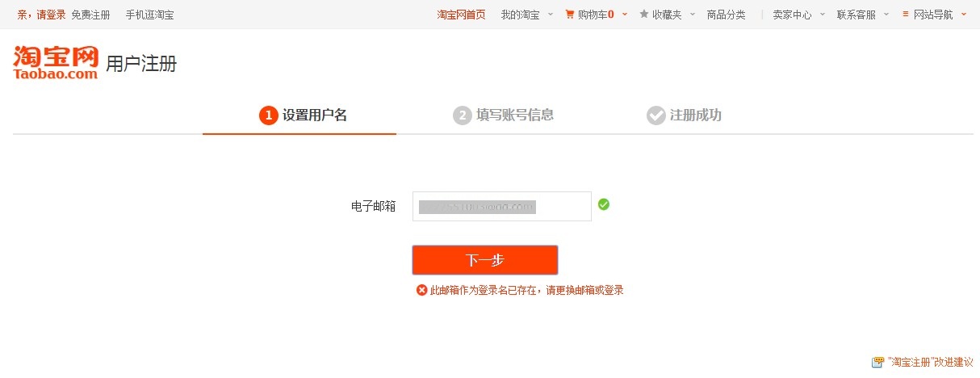980x378 pixels.
Task: Expand the 联系客服 dropdown arrow
Action: click(x=886, y=15)
